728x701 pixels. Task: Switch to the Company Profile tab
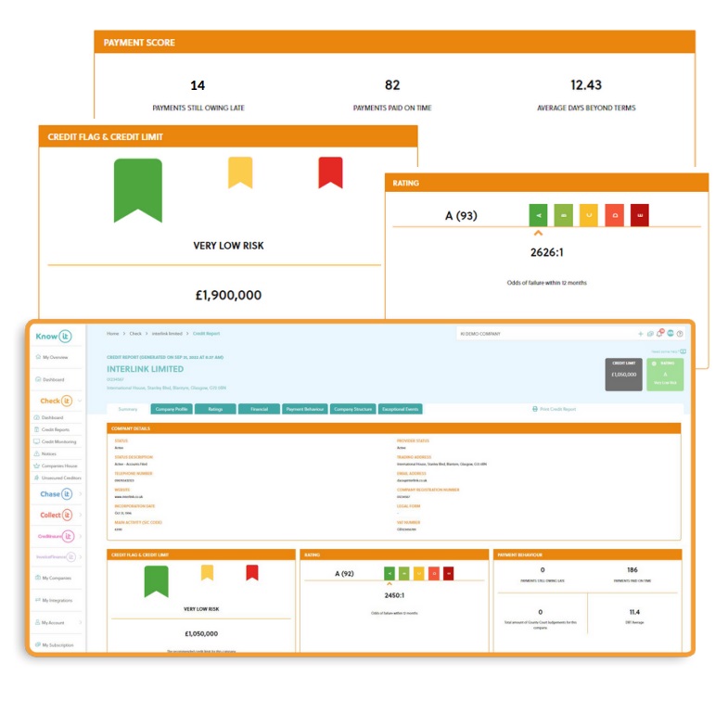point(172,409)
